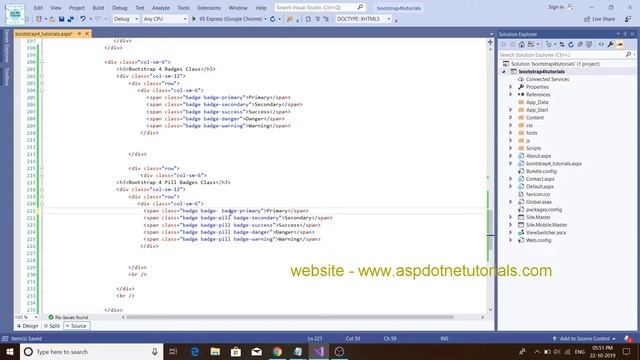
Task: Click Windows taskbar search box
Action: point(91,351)
